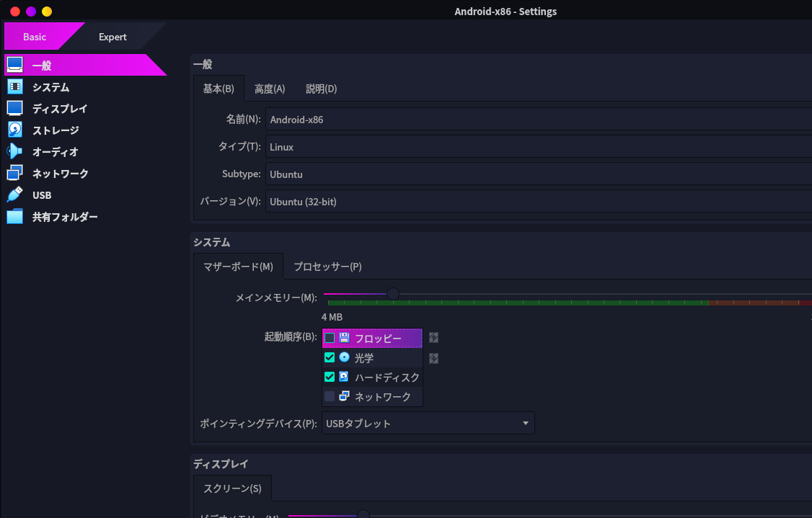812x518 pixels.
Task: Click the USB plug icon in sidebar
Action: 15,195
